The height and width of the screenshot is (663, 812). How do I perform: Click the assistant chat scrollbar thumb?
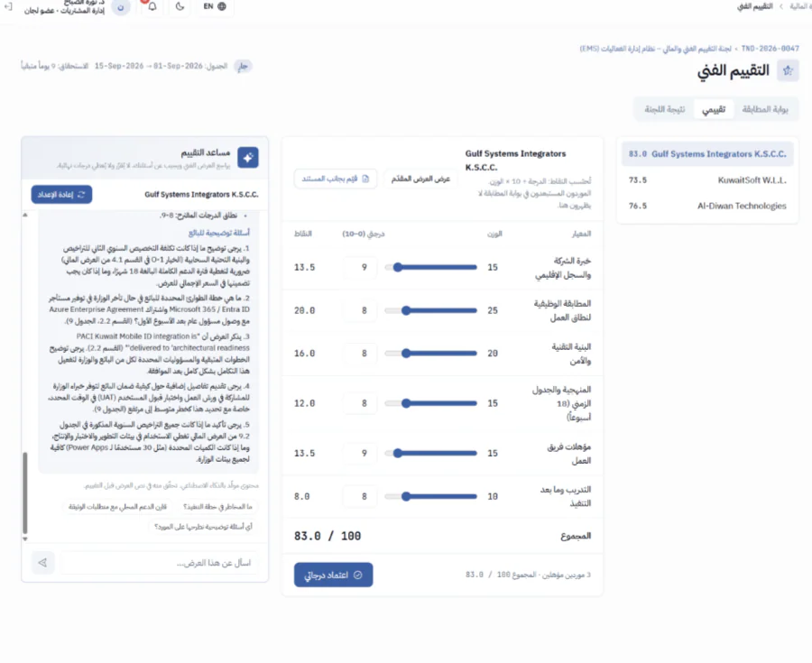pos(25,493)
